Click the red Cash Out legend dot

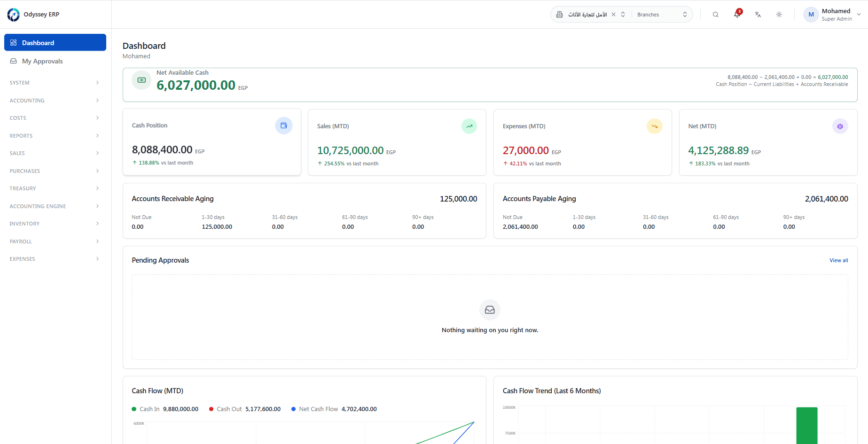coord(211,409)
